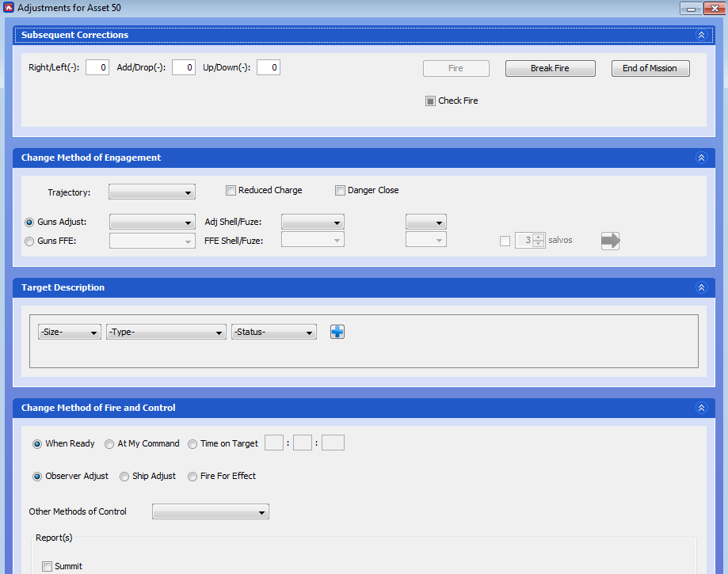Collapse the Subsequent Corrections section

[701, 35]
